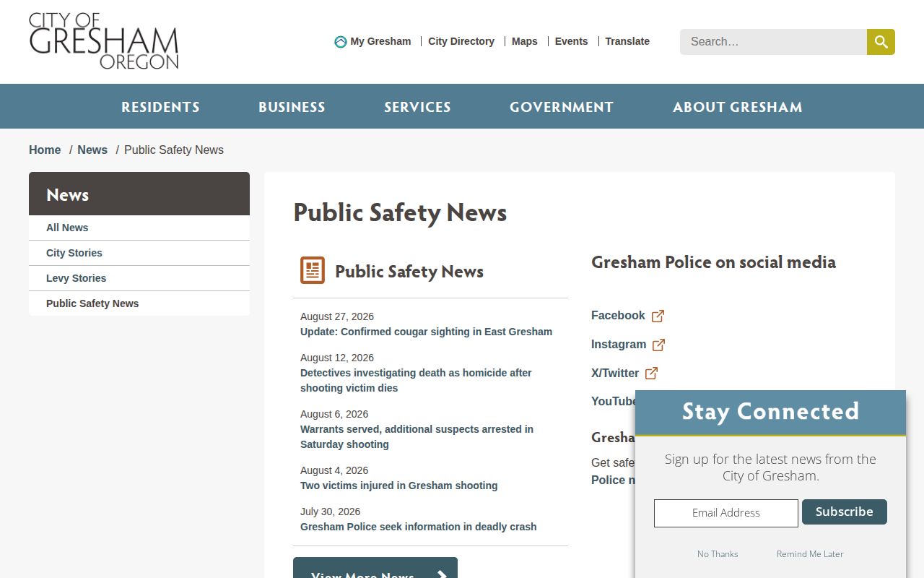
Task: Open the confirmed cougar sighting article
Action: click(x=426, y=332)
